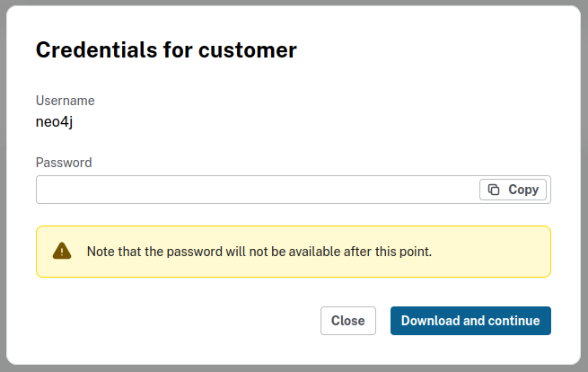Click the Username label
This screenshot has height=372, width=588.
tap(65, 101)
